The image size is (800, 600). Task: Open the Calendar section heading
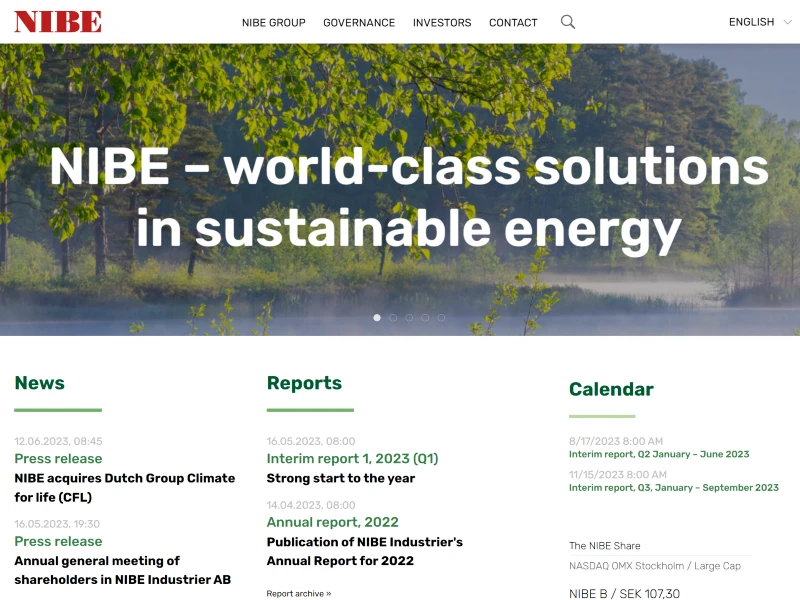tap(611, 389)
